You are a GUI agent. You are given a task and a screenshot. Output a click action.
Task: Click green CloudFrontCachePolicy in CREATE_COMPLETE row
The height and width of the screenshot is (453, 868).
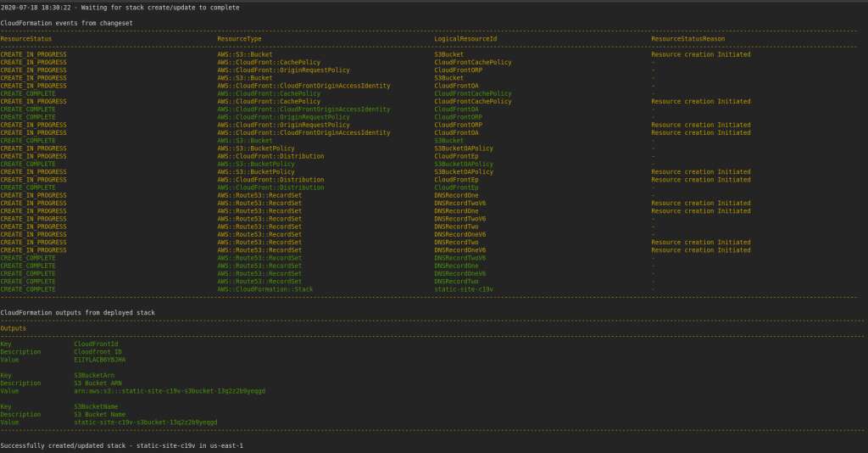[473, 93]
